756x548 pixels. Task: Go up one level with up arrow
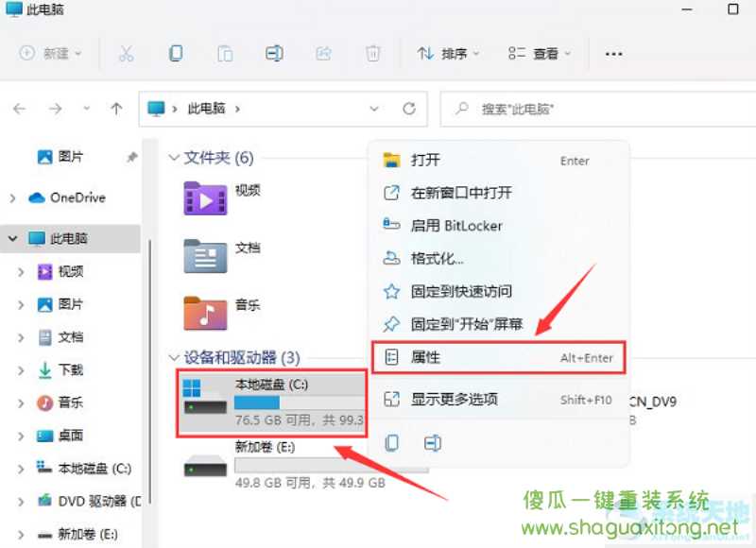coord(116,109)
